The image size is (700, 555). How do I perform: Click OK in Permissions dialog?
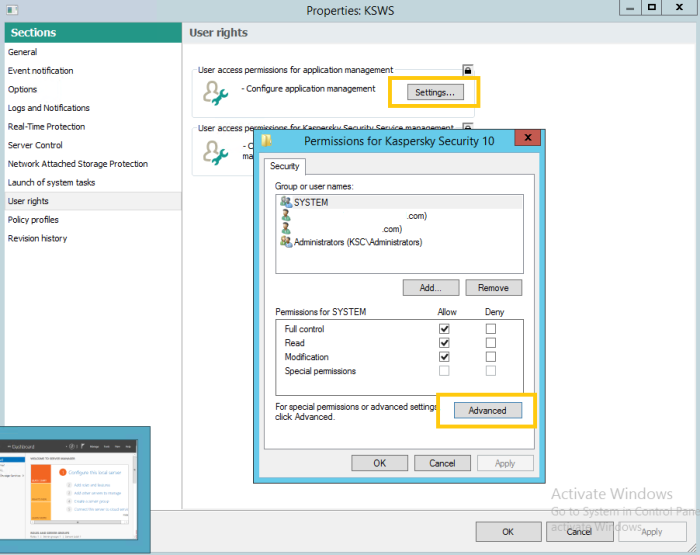(379, 463)
